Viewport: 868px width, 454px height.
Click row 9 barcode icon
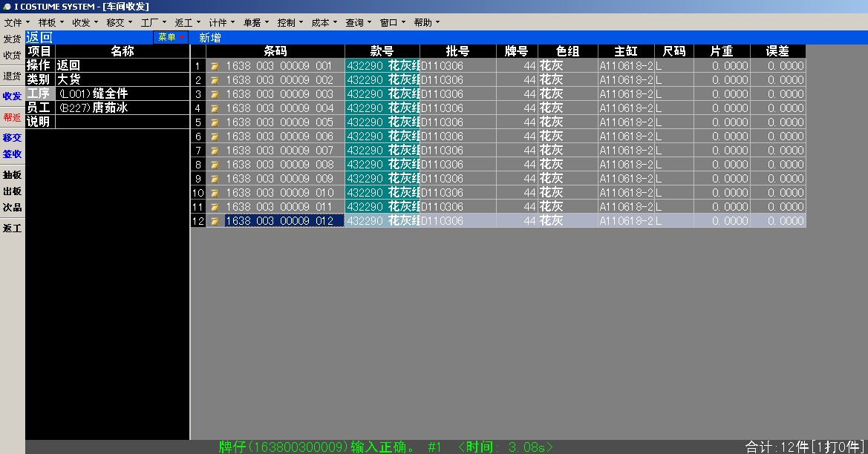(215, 180)
